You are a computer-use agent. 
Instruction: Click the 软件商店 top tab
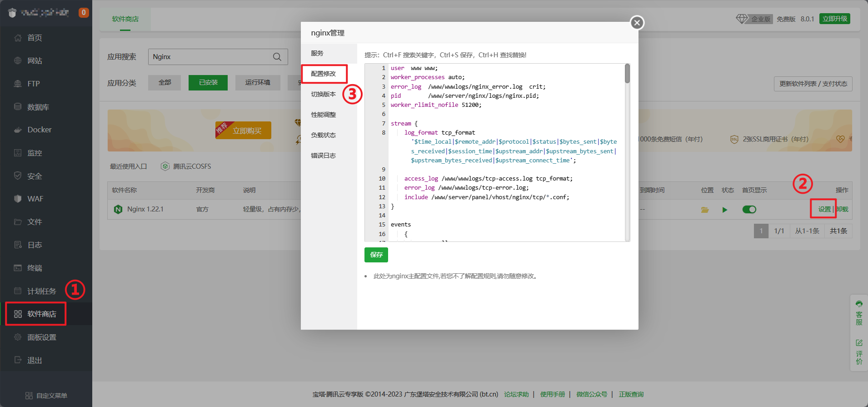125,19
